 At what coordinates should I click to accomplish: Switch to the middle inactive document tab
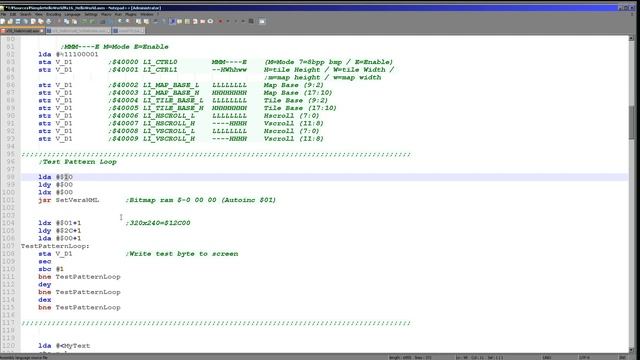click(x=78, y=31)
